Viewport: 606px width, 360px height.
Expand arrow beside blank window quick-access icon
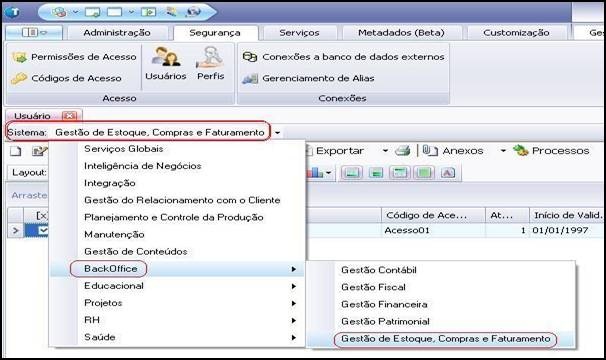(131, 12)
